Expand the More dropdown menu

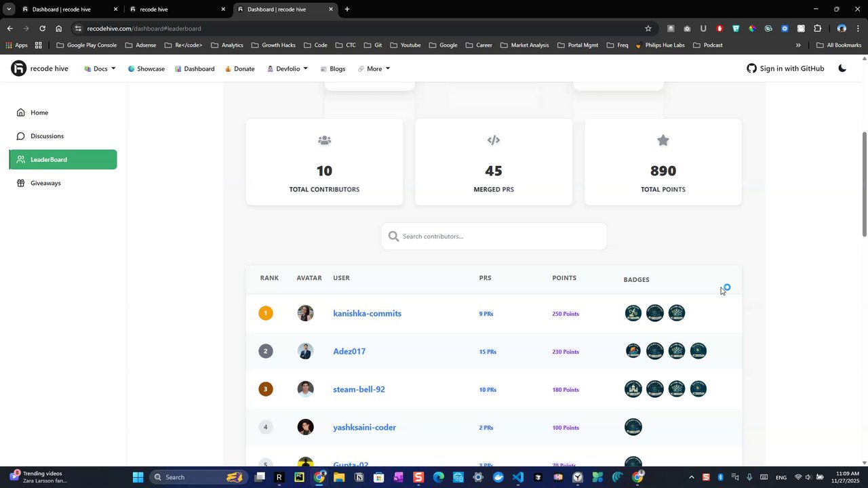click(374, 68)
